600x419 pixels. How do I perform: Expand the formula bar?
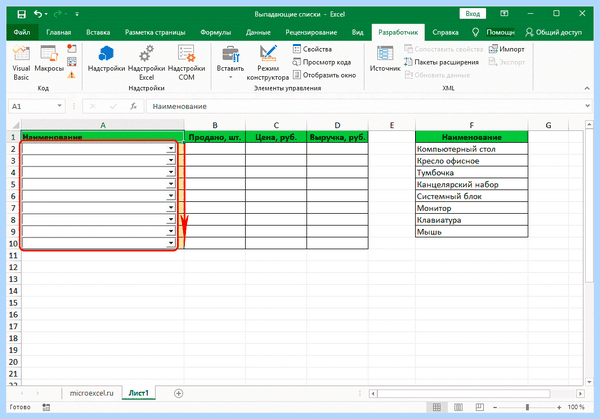pos(587,106)
